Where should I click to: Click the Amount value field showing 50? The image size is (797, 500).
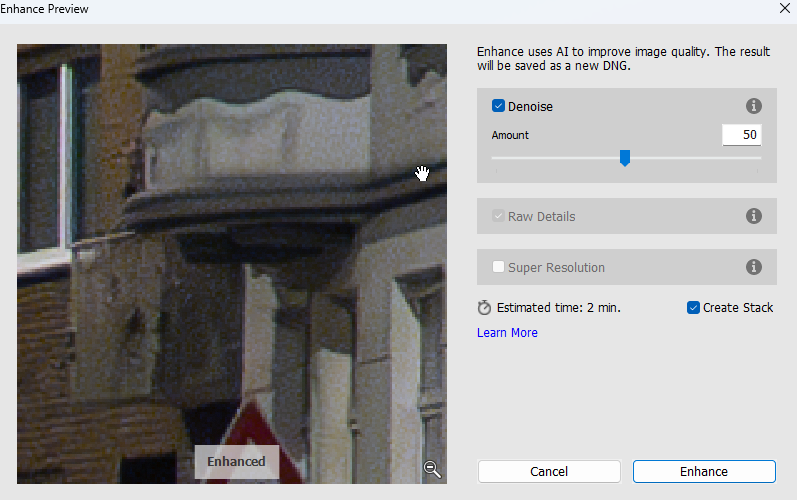(742, 135)
